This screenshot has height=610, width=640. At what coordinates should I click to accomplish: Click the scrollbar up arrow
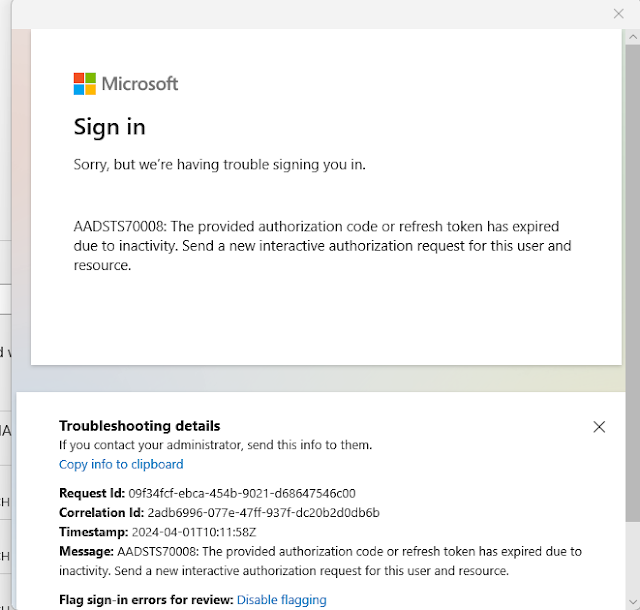[632, 37]
